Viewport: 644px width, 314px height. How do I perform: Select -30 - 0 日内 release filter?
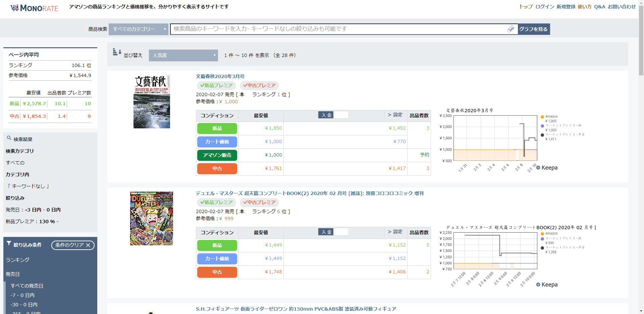[24, 305]
